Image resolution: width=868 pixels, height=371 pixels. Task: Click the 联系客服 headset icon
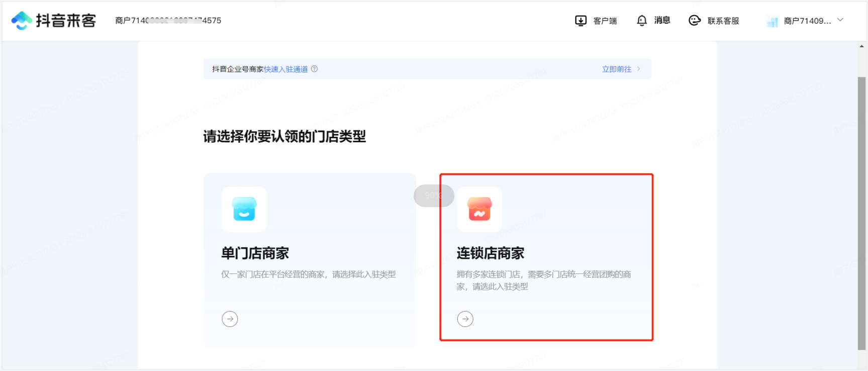pos(695,20)
